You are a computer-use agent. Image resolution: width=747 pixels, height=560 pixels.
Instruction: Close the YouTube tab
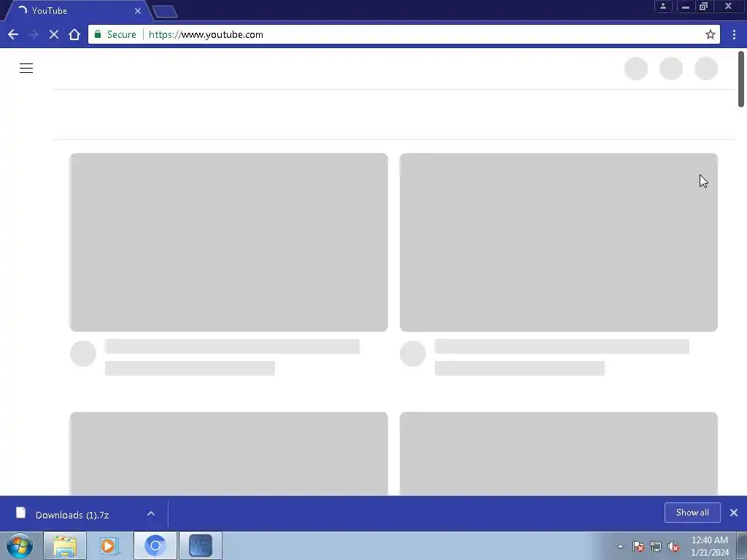(x=138, y=10)
